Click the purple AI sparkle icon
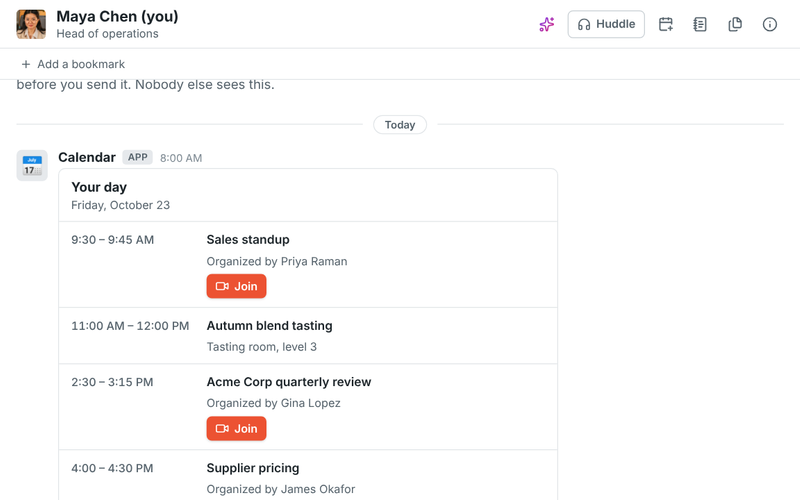 point(546,24)
